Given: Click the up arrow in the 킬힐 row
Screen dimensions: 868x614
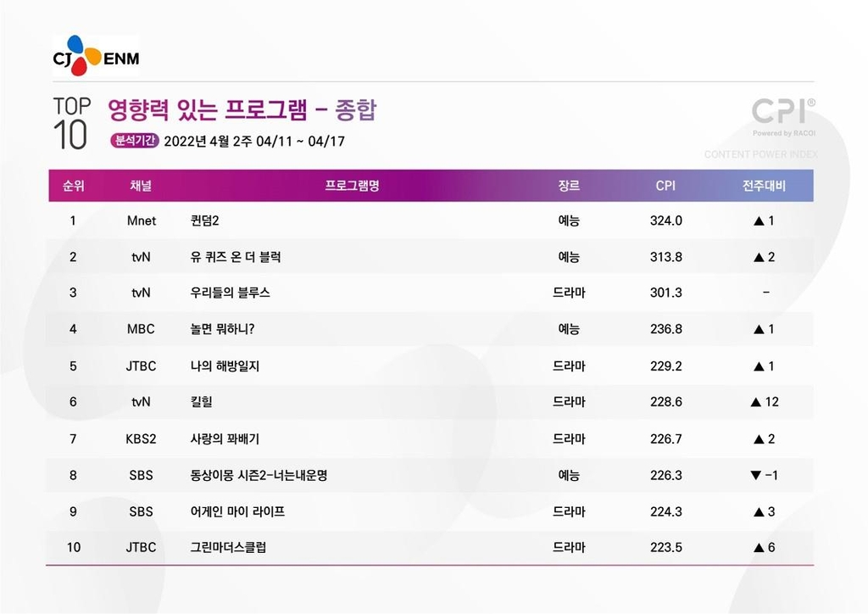Looking at the screenshot, I should [755, 402].
